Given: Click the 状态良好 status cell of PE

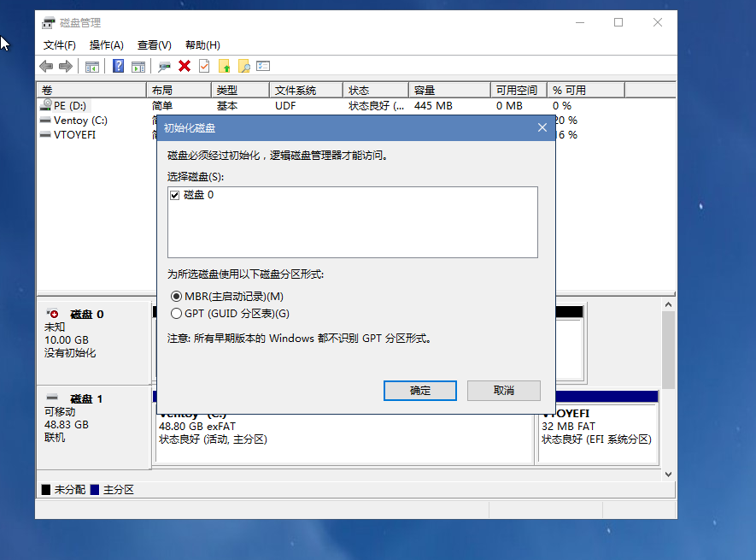Looking at the screenshot, I should (377, 106).
